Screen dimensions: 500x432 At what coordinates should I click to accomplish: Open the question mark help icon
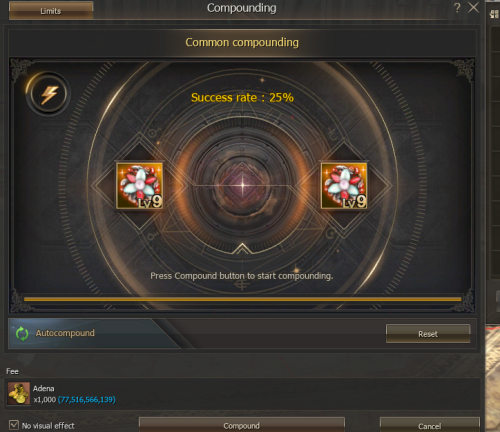pos(457,8)
